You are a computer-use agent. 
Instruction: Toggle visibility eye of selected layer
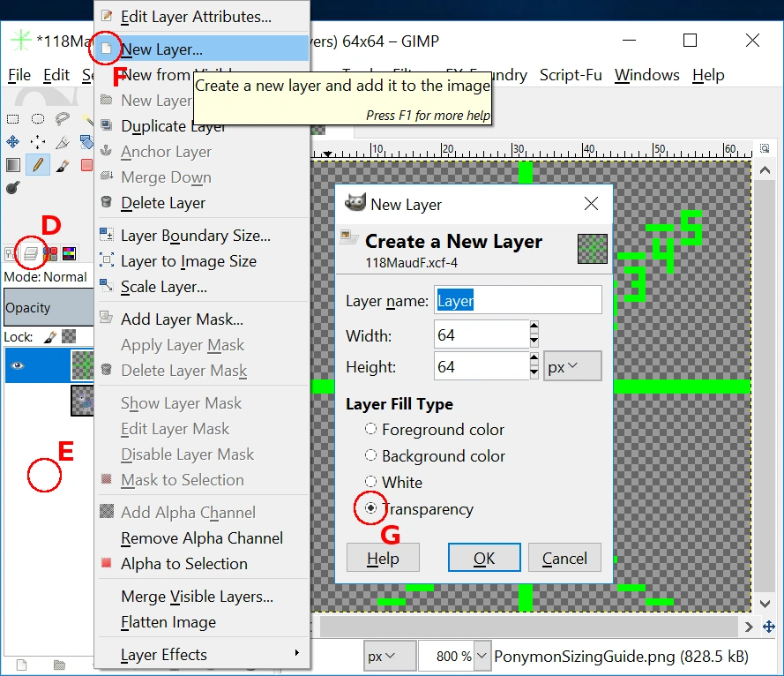(18, 365)
